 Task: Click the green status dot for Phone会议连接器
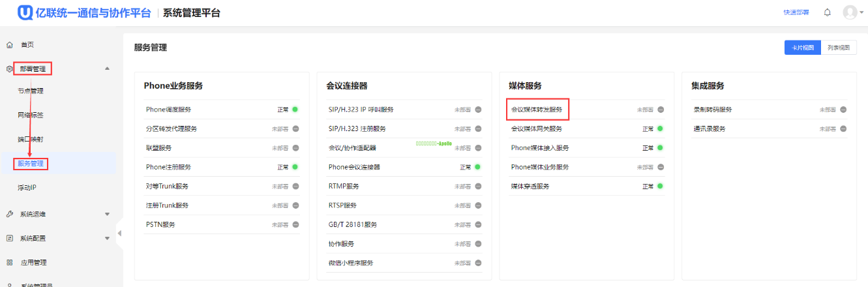[x=477, y=167]
